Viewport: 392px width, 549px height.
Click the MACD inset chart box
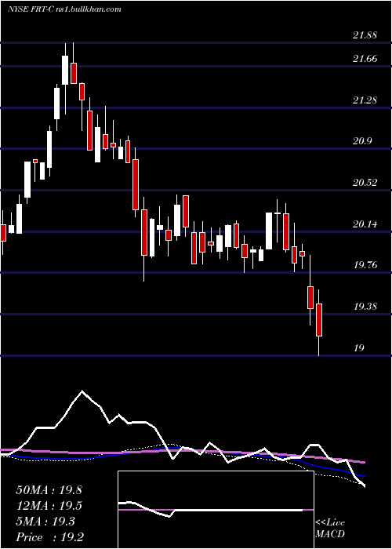[x=216, y=510]
